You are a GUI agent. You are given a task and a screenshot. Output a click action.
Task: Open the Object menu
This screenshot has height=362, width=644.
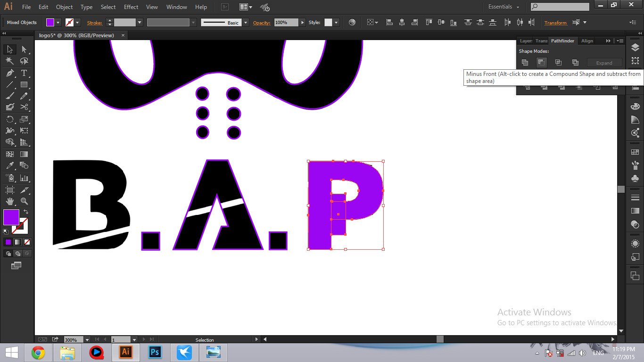coord(64,7)
